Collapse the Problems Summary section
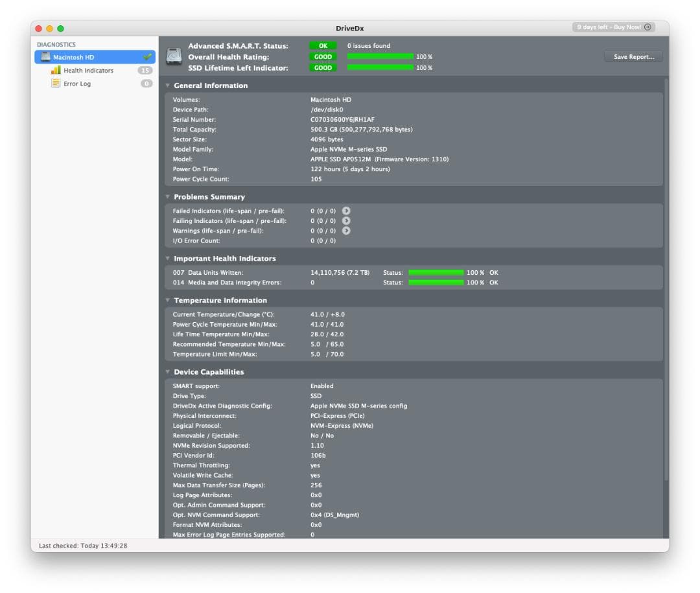The height and width of the screenshot is (593, 700). tap(169, 196)
